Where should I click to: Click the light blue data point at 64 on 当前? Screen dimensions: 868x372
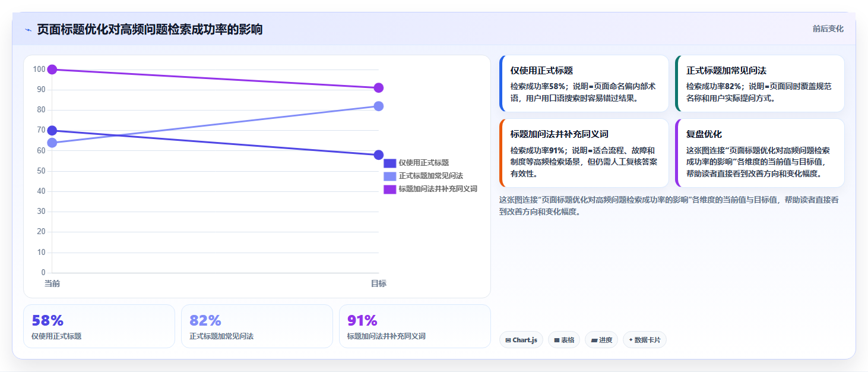52,143
